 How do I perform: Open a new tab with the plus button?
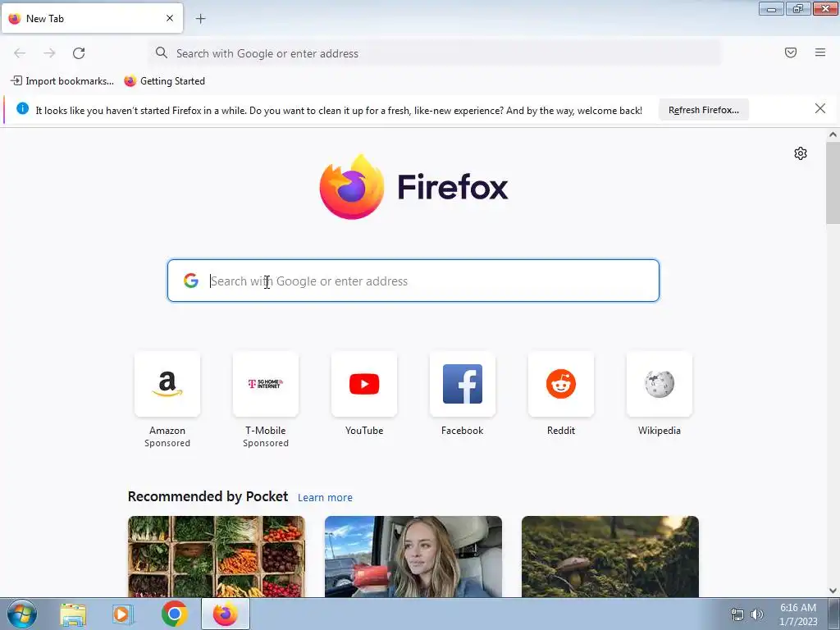[200, 19]
